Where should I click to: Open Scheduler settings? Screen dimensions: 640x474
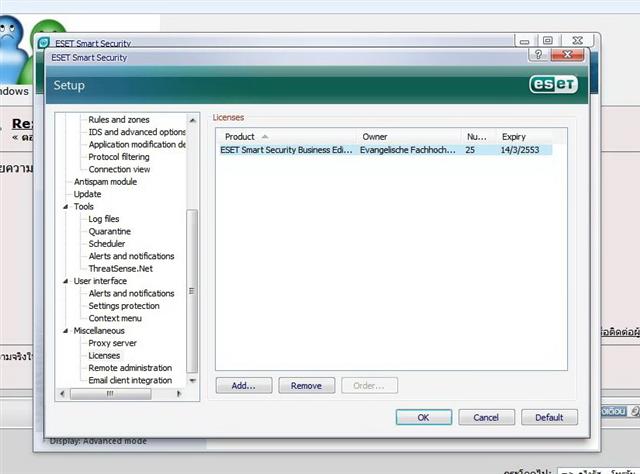[107, 244]
